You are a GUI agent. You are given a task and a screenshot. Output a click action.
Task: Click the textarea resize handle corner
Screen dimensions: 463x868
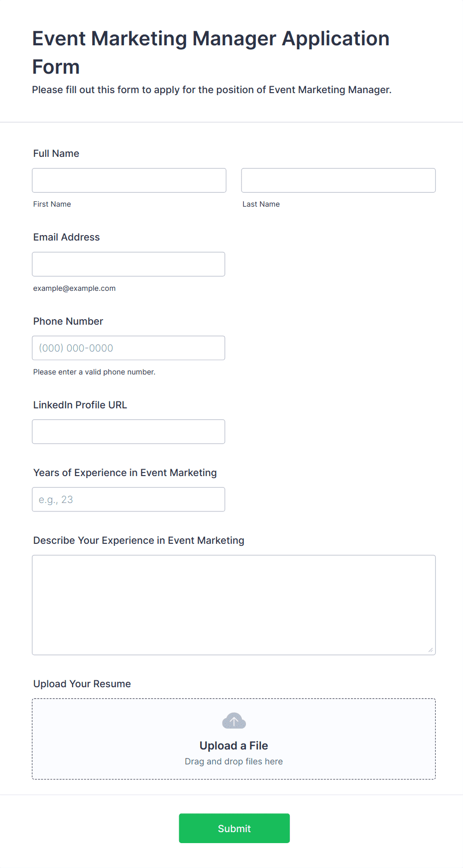click(431, 650)
